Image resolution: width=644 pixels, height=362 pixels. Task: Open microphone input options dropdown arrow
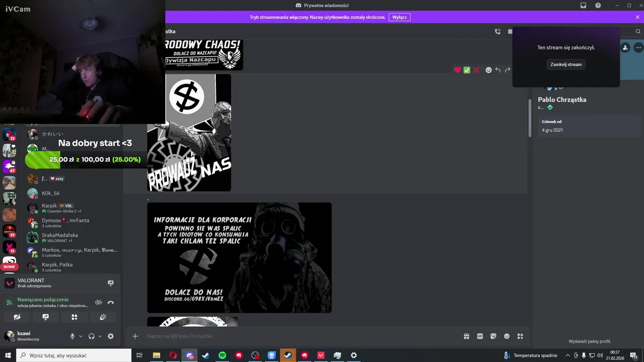tap(80, 336)
